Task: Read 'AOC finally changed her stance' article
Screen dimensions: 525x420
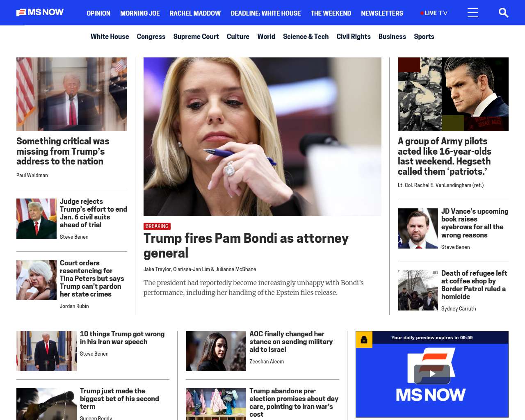Action: [291, 342]
